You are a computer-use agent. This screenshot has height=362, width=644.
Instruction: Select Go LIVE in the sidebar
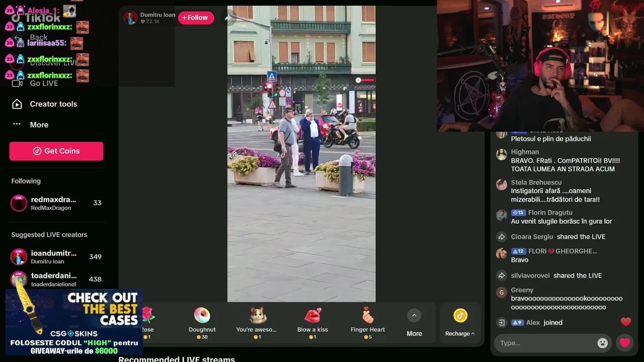pyautogui.click(x=44, y=83)
